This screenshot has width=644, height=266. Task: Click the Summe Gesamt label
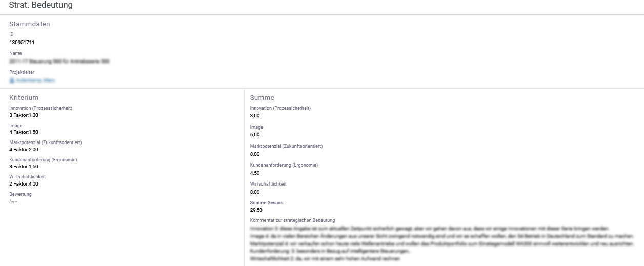pos(267,203)
